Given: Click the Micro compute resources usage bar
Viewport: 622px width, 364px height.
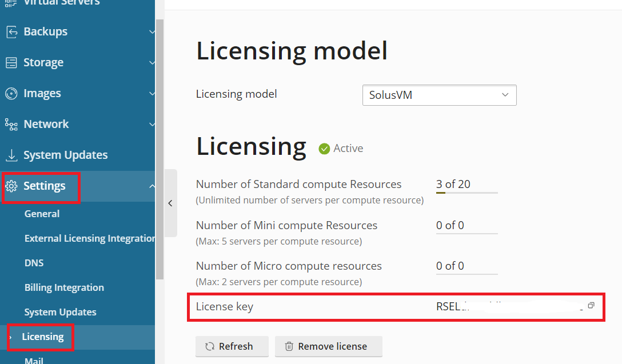Looking at the screenshot, I should [467, 274].
